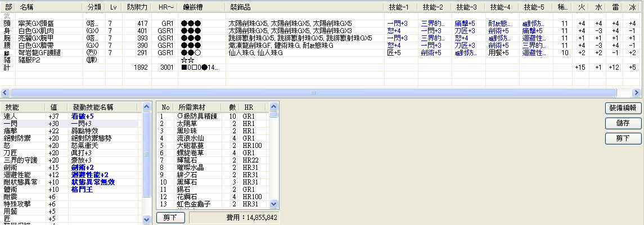Click the slot circles in the 寧芙GX頭盛 row
Viewport: 644px width, 225px height.
coord(191,23)
